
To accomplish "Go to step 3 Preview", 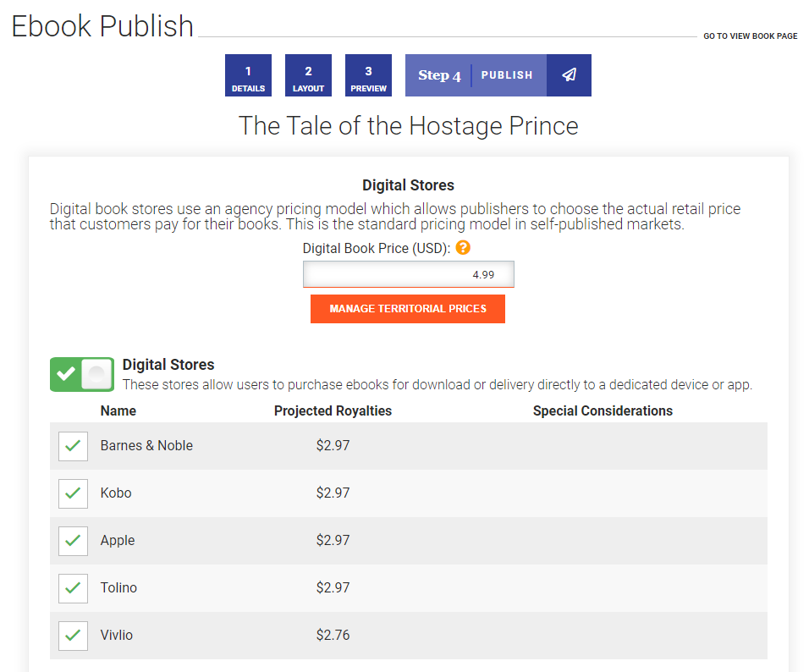I will (x=368, y=75).
